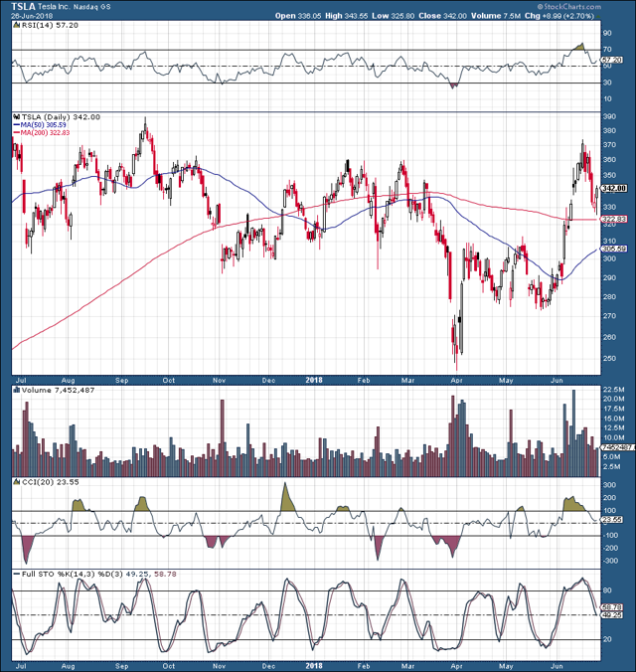636x672 pixels.
Task: Click the volume bars icon beside Volume
Action: [x=17, y=390]
